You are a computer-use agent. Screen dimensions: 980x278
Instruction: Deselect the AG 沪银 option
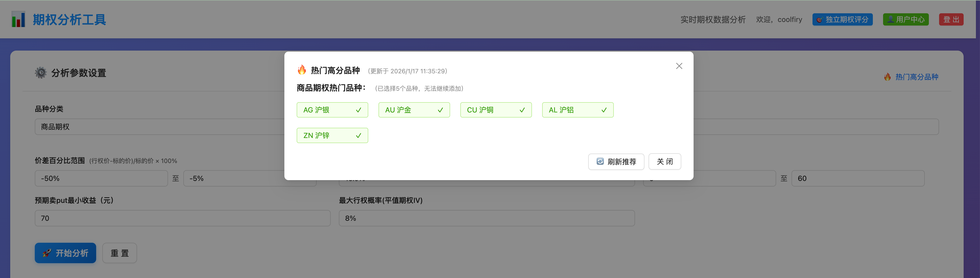coord(332,110)
